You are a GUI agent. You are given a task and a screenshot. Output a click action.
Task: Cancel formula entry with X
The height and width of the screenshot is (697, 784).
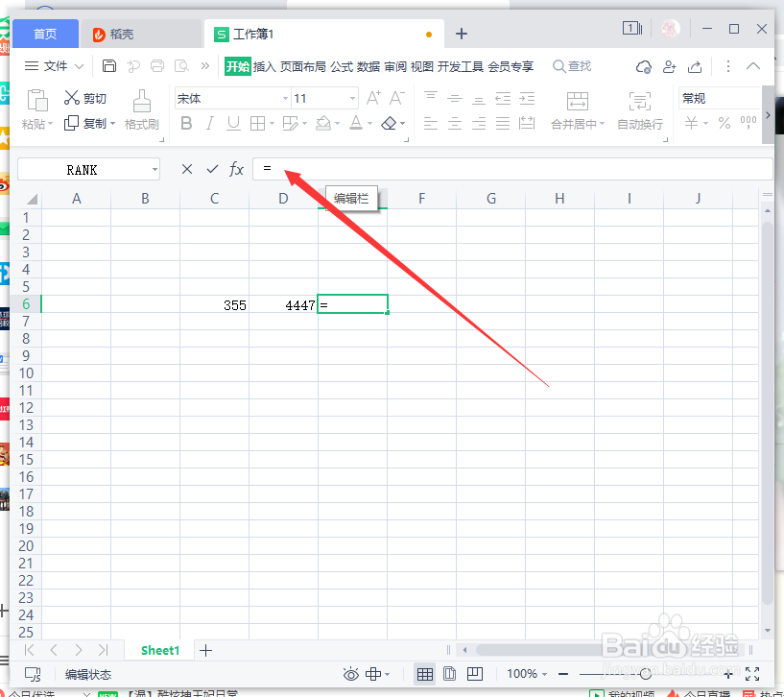(x=187, y=169)
